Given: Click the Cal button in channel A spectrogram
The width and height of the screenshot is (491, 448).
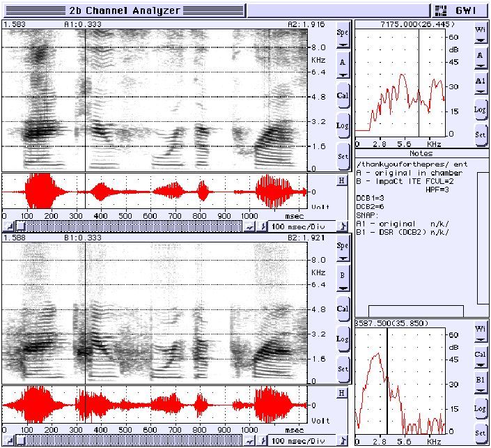Looking at the screenshot, I should click(x=343, y=95).
